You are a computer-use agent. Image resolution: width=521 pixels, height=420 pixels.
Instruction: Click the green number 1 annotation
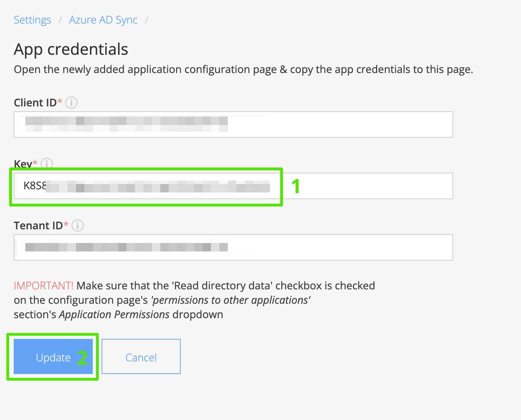[296, 186]
